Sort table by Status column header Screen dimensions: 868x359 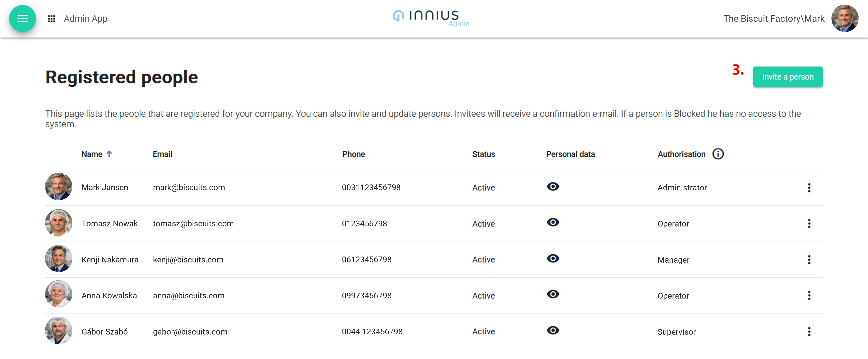click(x=483, y=154)
